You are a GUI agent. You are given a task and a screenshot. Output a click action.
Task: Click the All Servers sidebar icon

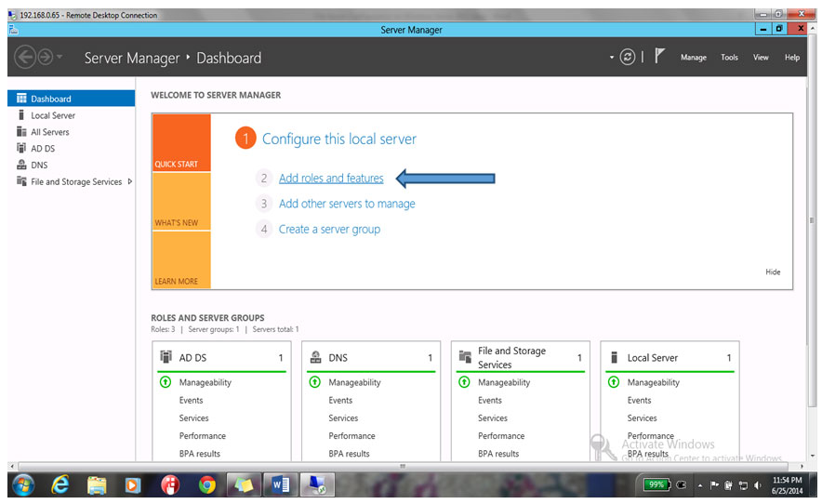21,132
